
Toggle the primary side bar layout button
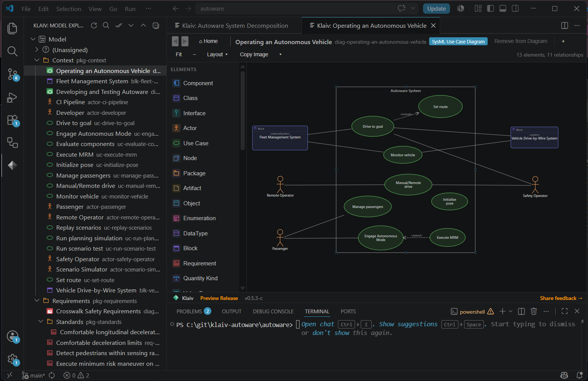coord(491,8)
